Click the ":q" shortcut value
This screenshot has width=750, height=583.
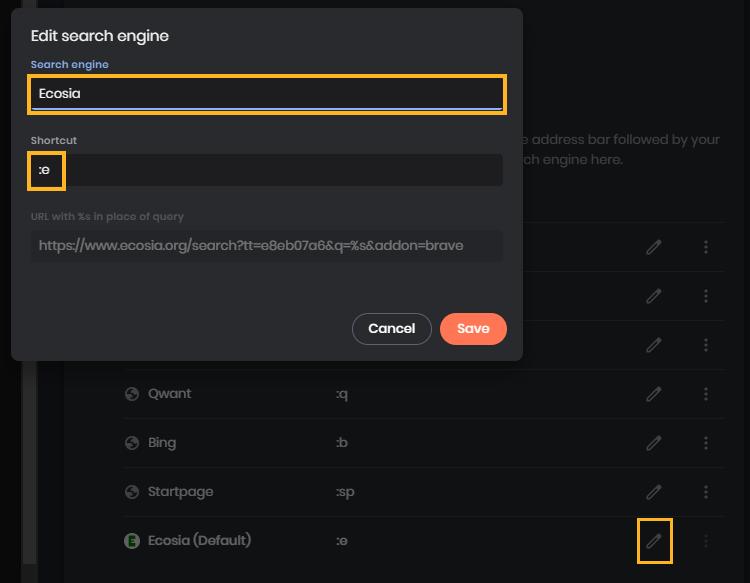coord(342,395)
